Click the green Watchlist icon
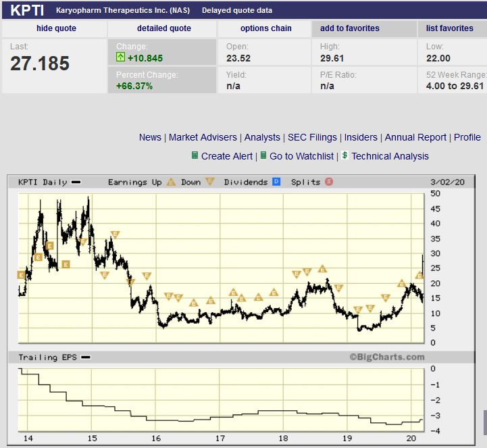The height and width of the screenshot is (448, 487). coord(263,155)
